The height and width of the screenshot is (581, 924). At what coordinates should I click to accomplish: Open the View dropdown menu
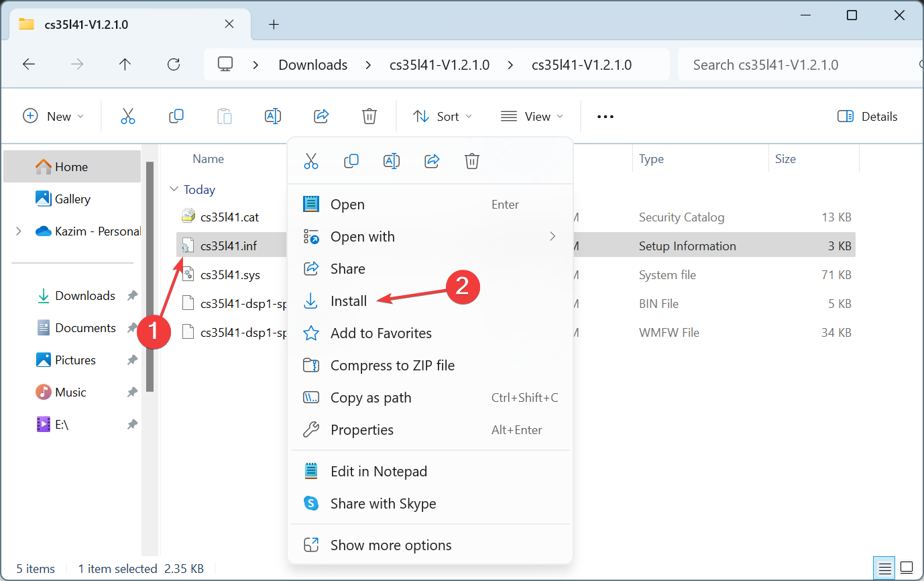click(532, 116)
